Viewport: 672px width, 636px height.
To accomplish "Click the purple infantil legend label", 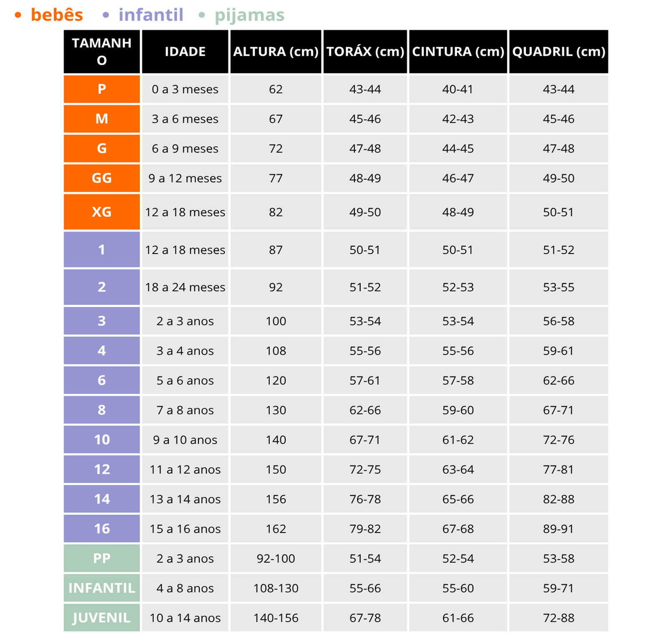I will (150, 15).
